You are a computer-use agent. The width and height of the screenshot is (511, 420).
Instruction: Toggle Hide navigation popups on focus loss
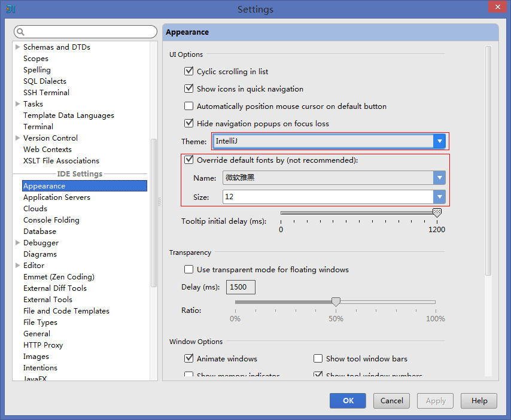(x=188, y=123)
